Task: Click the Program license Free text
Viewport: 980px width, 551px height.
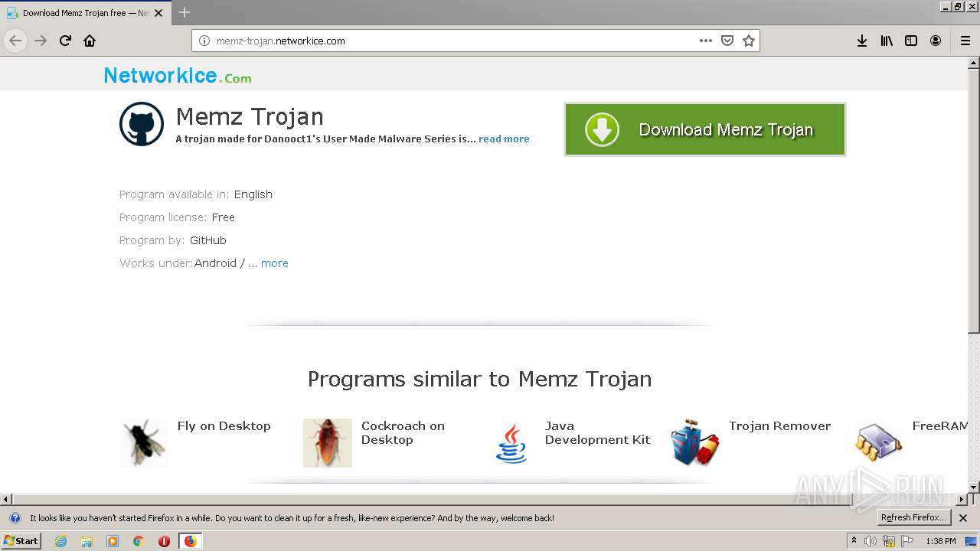Action: click(x=177, y=217)
